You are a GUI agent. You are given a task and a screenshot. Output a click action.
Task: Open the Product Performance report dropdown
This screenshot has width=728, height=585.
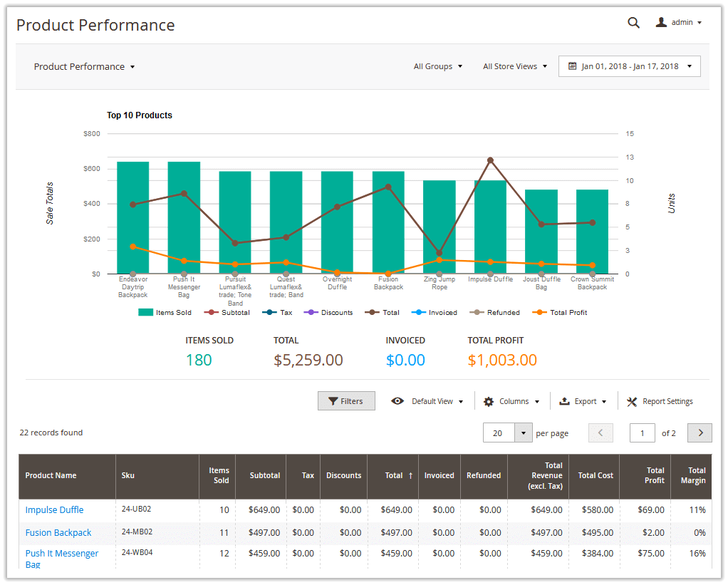(x=84, y=67)
